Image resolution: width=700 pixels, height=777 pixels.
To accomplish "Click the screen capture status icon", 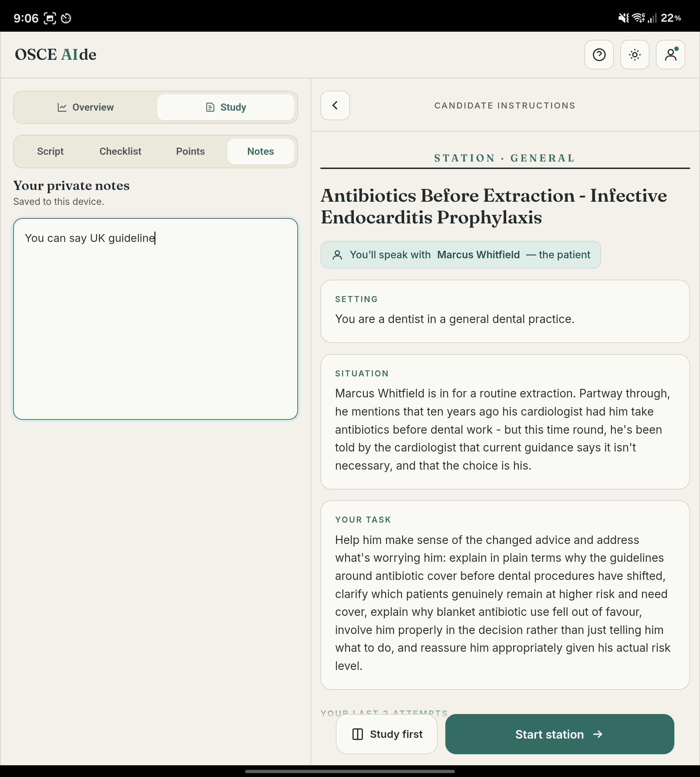I will tap(50, 18).
